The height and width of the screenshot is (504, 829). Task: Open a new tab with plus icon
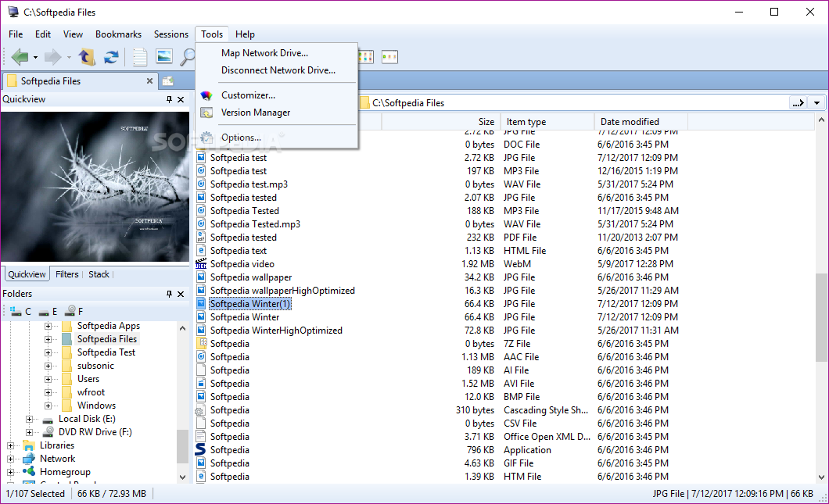(x=168, y=80)
